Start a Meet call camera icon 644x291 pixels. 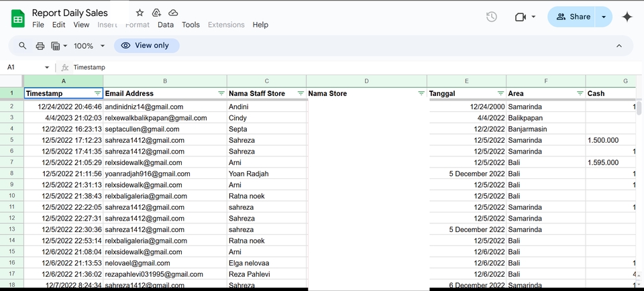[x=521, y=17]
